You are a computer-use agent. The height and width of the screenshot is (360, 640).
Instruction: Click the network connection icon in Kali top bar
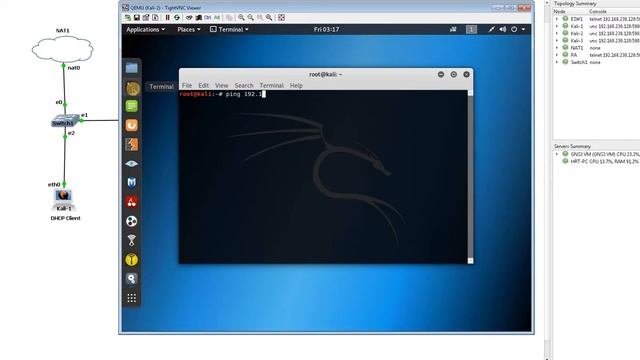[x=491, y=29]
